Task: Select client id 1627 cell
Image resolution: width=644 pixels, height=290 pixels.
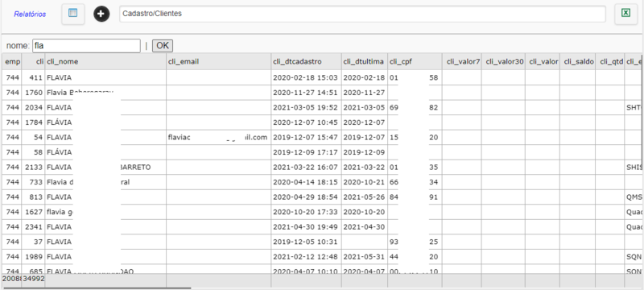Action: [33, 212]
